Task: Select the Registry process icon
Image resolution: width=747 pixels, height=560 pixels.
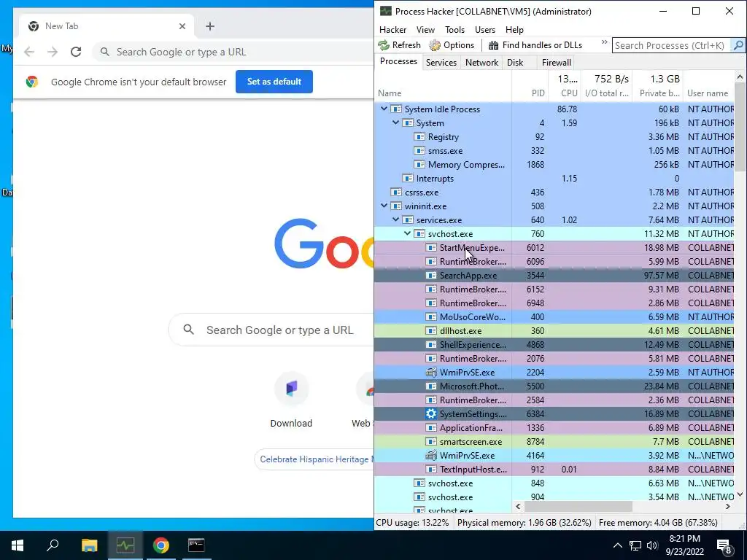Action: (419, 136)
